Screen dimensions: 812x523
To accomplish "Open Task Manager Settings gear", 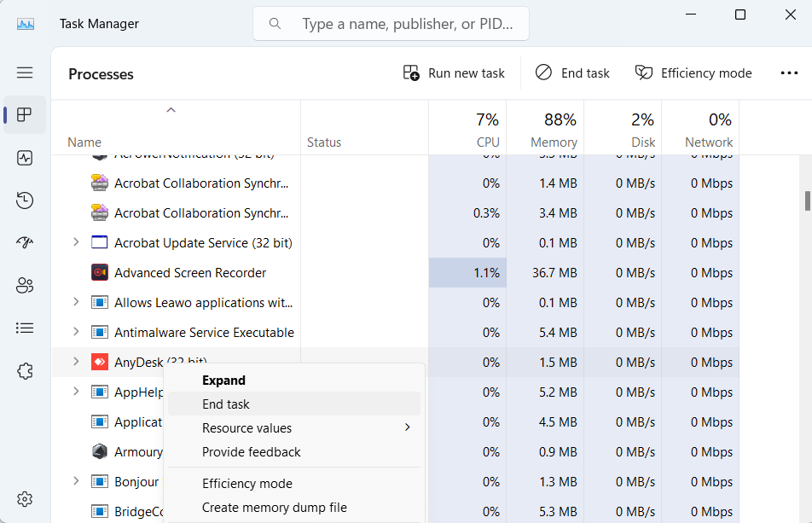I will [25, 499].
